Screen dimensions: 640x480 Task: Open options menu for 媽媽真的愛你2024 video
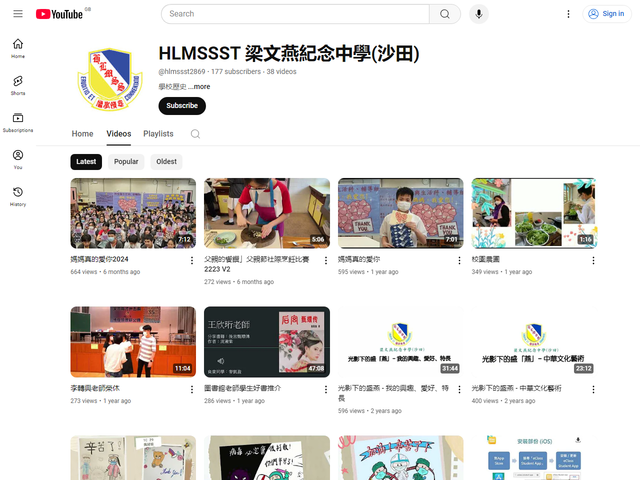tap(192, 260)
